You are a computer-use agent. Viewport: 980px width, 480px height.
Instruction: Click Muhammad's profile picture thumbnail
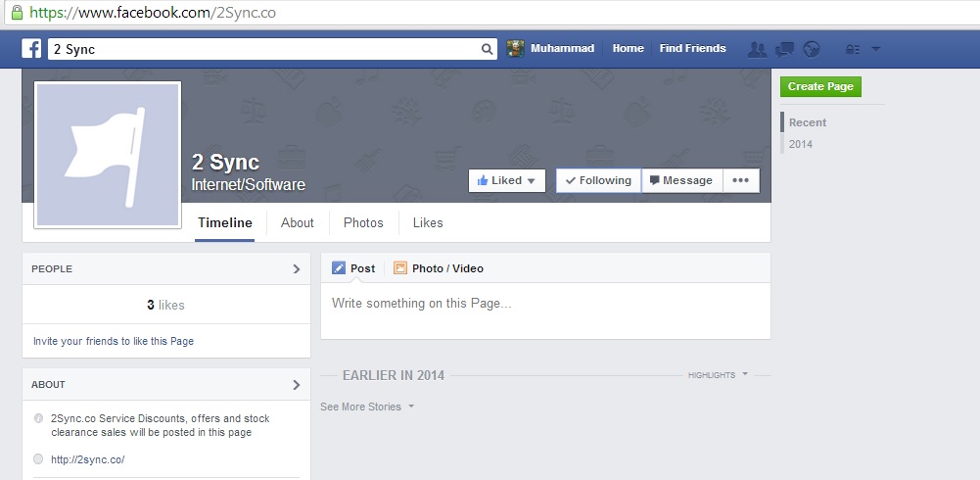[516, 49]
